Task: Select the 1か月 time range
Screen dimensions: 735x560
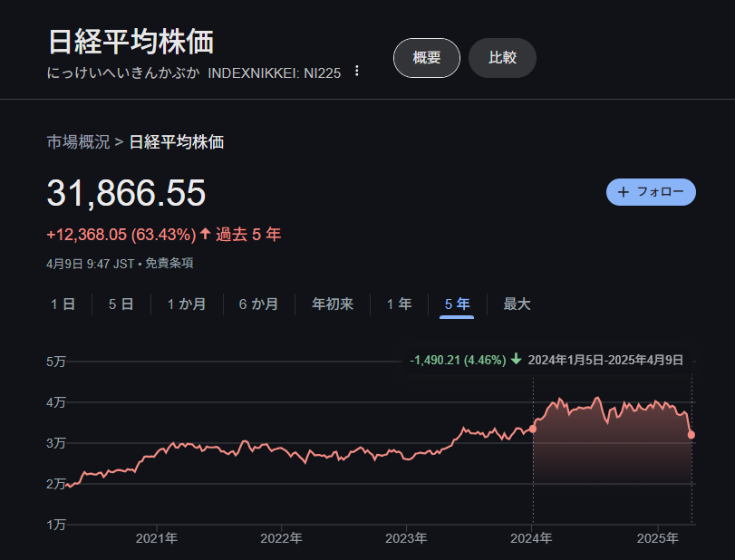Action: (186, 304)
